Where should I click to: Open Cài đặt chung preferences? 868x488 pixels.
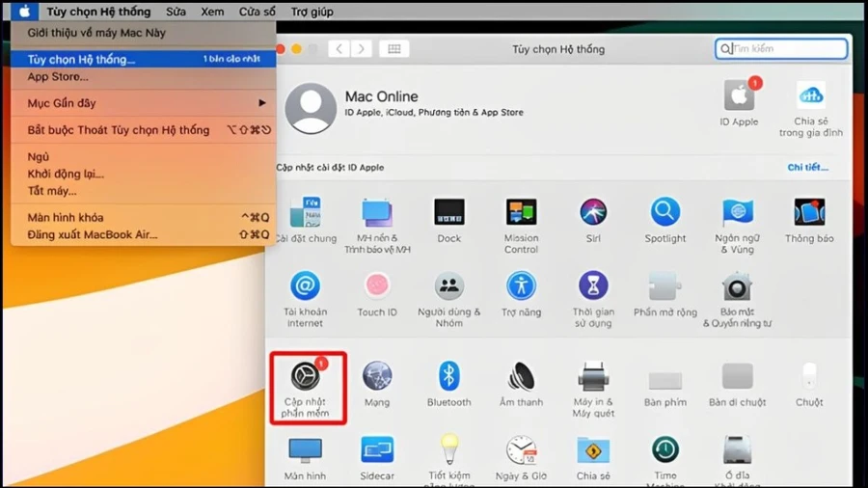point(306,220)
